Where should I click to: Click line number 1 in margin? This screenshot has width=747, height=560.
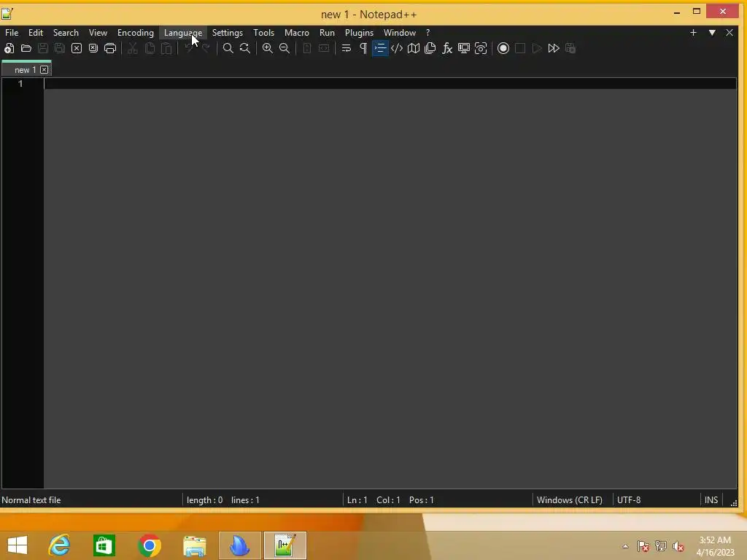[x=20, y=84]
